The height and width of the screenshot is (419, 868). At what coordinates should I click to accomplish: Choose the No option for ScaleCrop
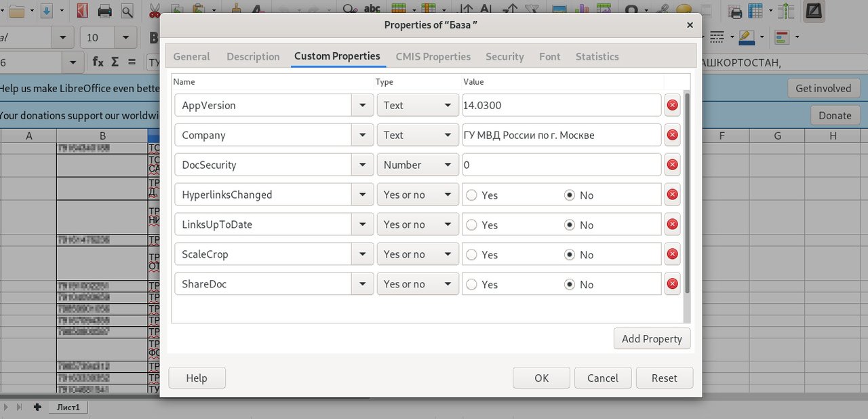[x=570, y=255]
